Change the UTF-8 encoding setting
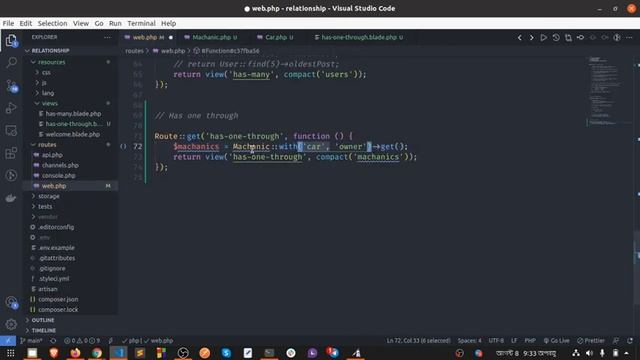The width and height of the screenshot is (640, 360). pos(496,340)
